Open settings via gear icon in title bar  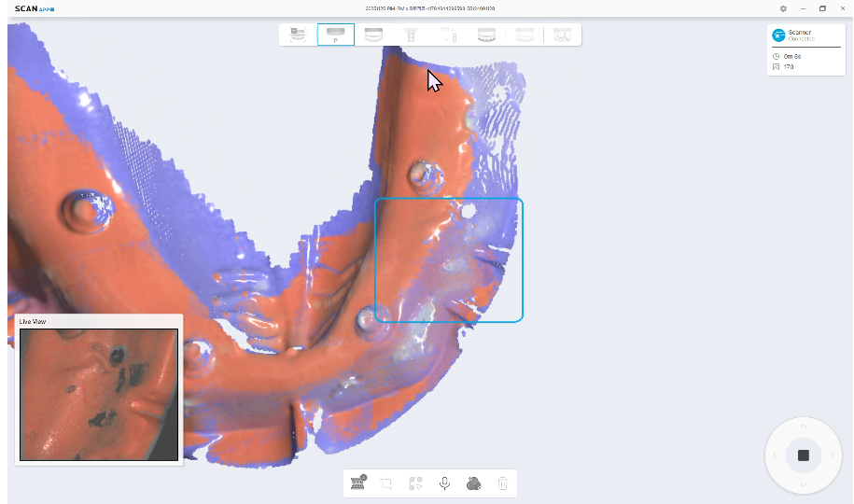[782, 8]
